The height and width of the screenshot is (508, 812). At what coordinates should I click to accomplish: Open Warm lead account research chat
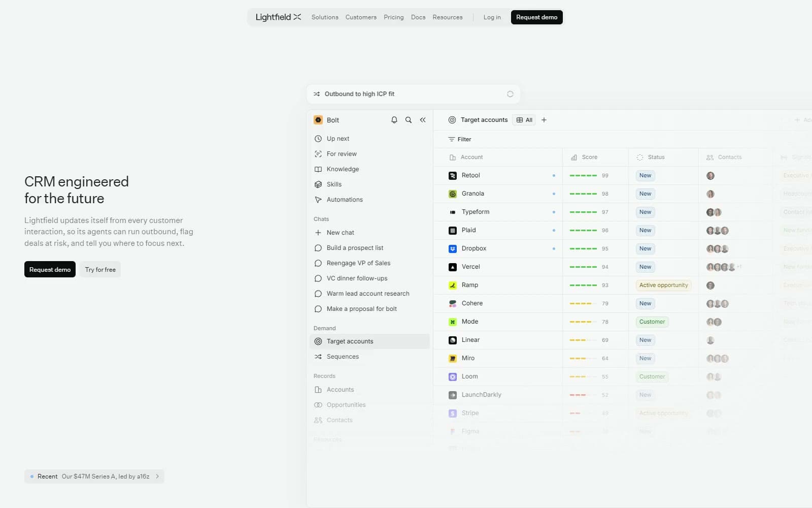(x=369, y=294)
